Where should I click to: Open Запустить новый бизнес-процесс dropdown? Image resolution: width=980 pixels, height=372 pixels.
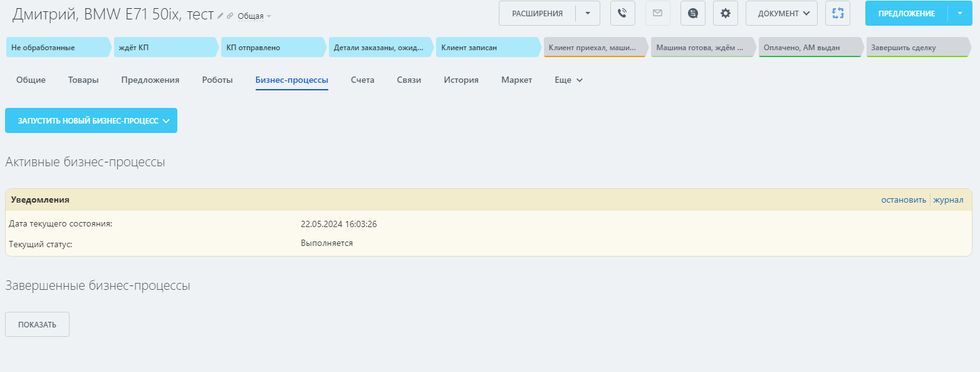click(x=91, y=120)
